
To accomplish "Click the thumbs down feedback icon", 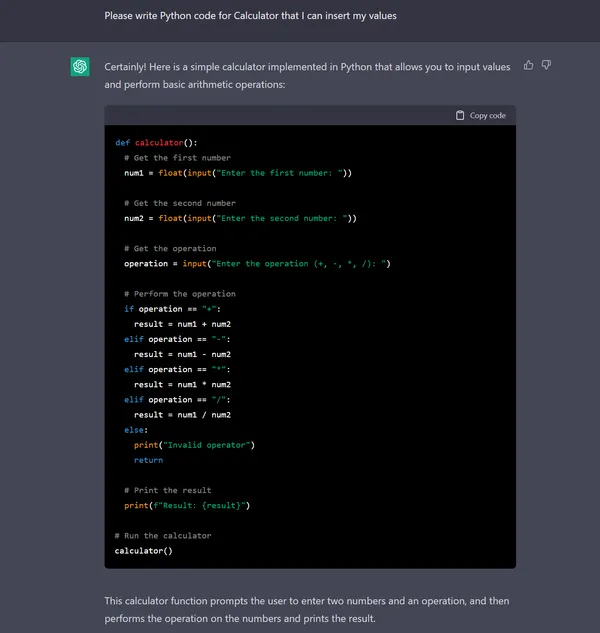I will pos(546,65).
